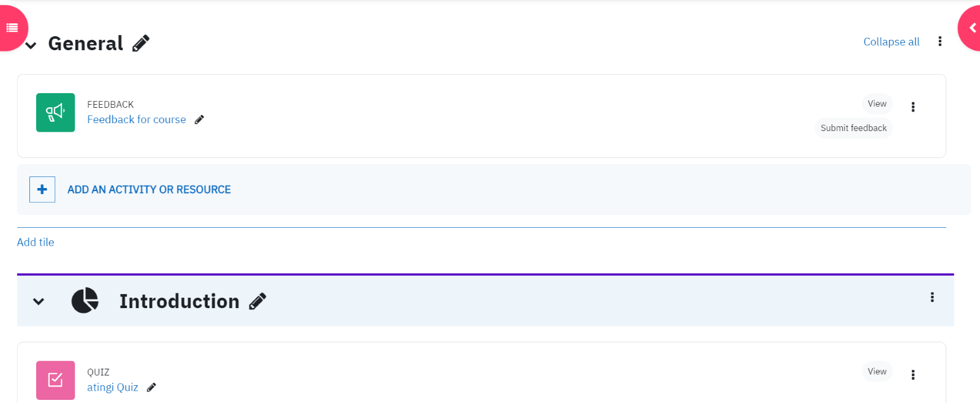The image size is (980, 403).
Task: Edit the atingi Quiz title pencil
Action: pos(151,388)
